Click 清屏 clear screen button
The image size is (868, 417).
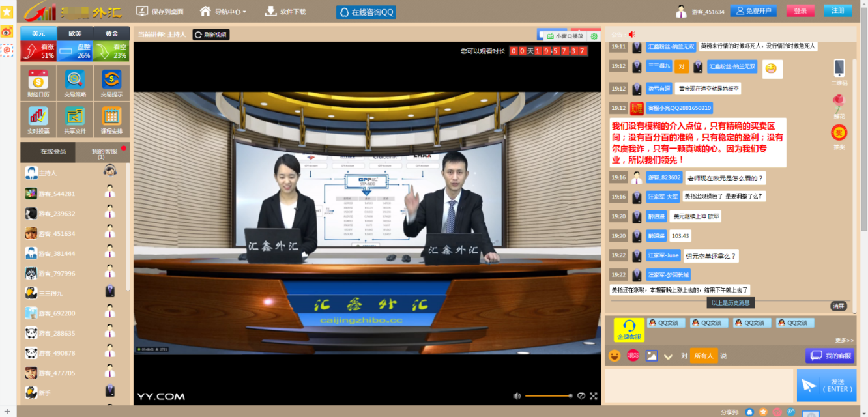click(839, 306)
